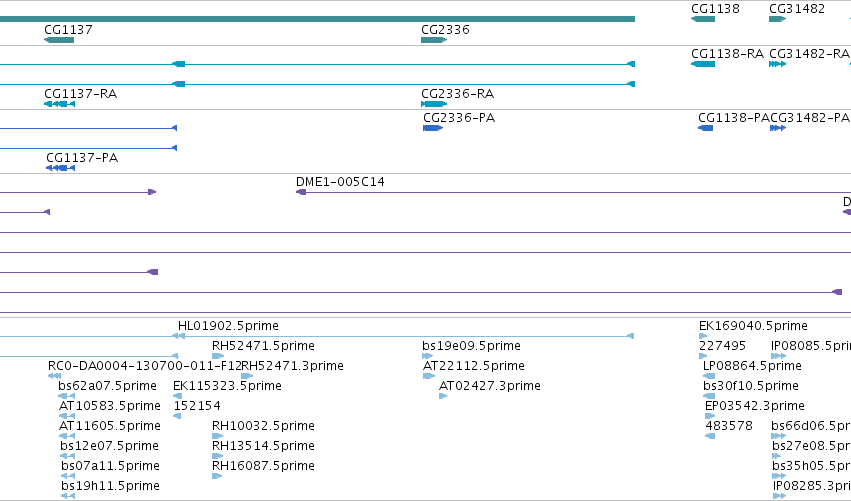Screen dimensions: 851x501
Task: Click the AT02427.3prime EST glyph
Action: pos(443,396)
